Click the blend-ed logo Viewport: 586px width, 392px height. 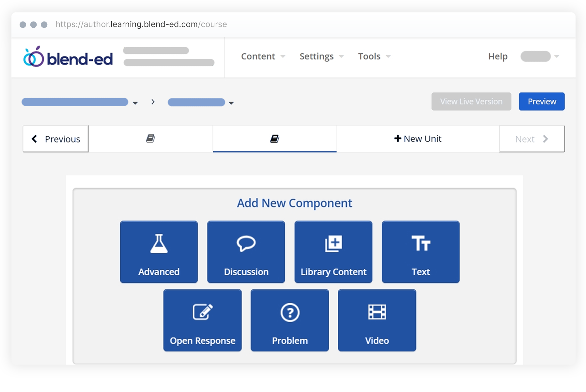tap(68, 57)
